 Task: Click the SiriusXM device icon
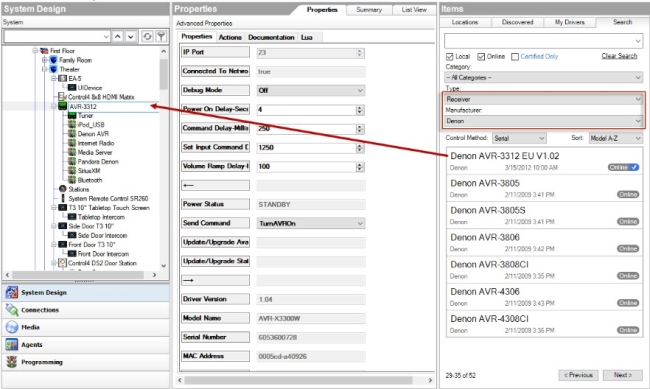pos(72,170)
